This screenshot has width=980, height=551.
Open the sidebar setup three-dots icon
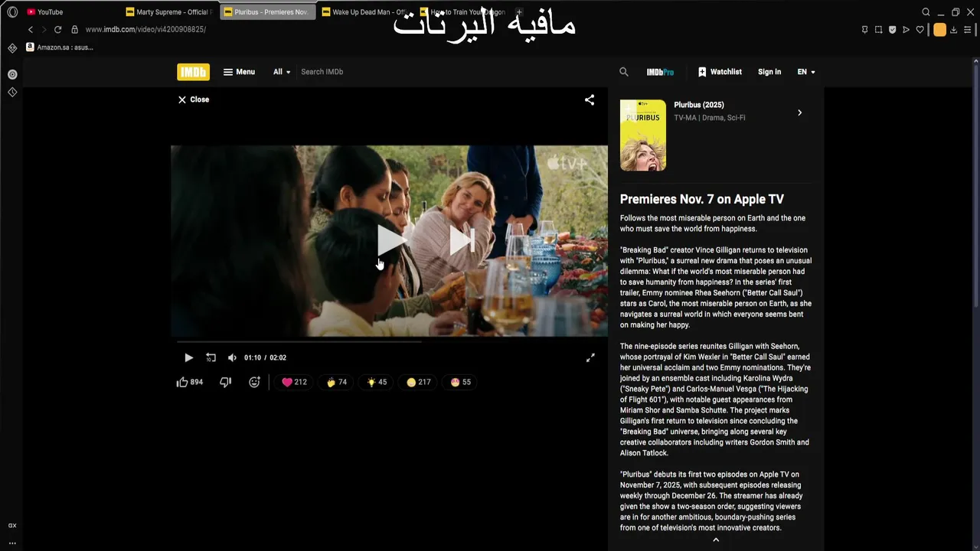coord(12,543)
